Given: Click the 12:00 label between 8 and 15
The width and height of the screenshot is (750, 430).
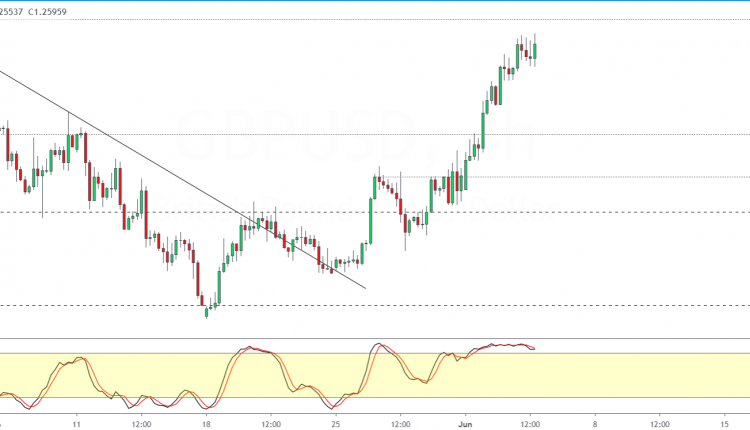Looking at the screenshot, I should pyautogui.click(x=660, y=422).
